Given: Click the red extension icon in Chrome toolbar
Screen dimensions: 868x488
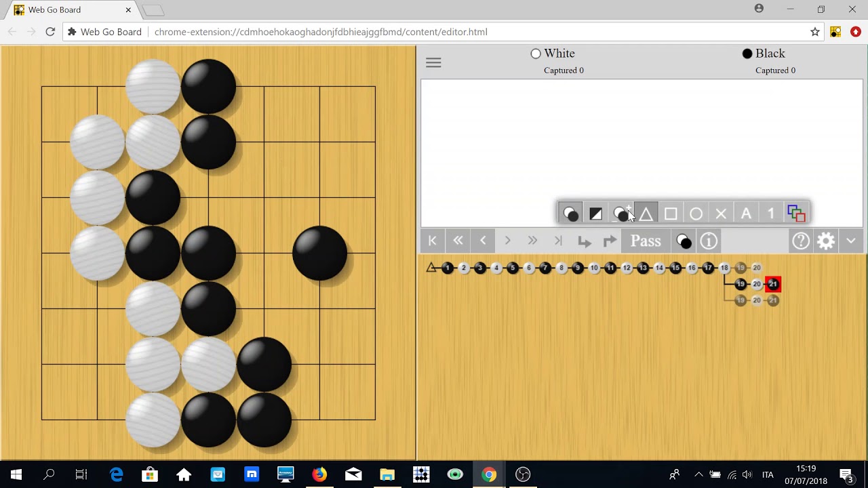Looking at the screenshot, I should pos(856,32).
